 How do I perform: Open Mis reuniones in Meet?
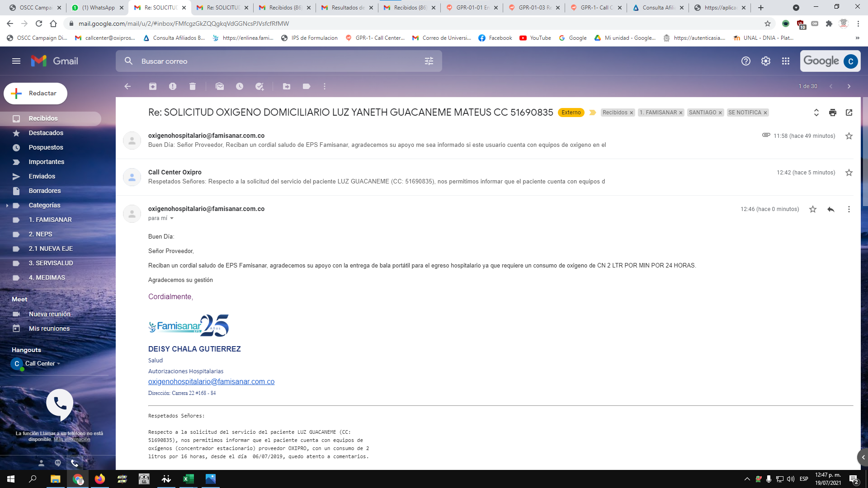point(49,328)
